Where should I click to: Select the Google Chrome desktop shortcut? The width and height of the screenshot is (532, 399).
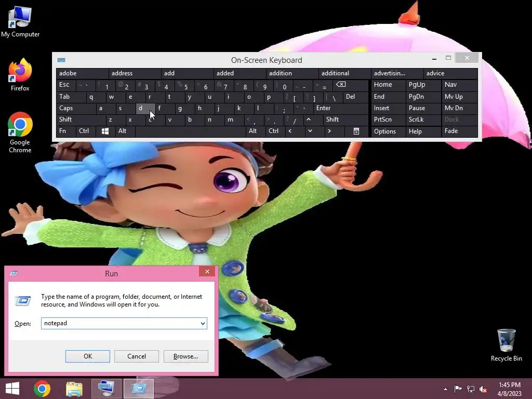[x=20, y=132]
